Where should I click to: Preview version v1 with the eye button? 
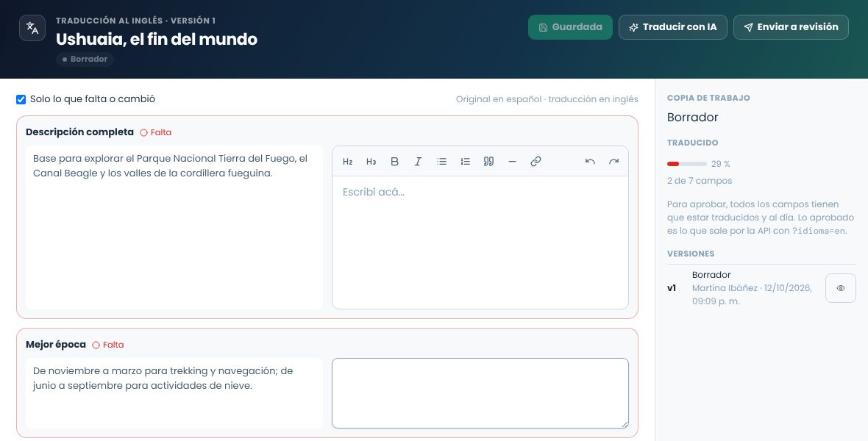pyautogui.click(x=840, y=288)
